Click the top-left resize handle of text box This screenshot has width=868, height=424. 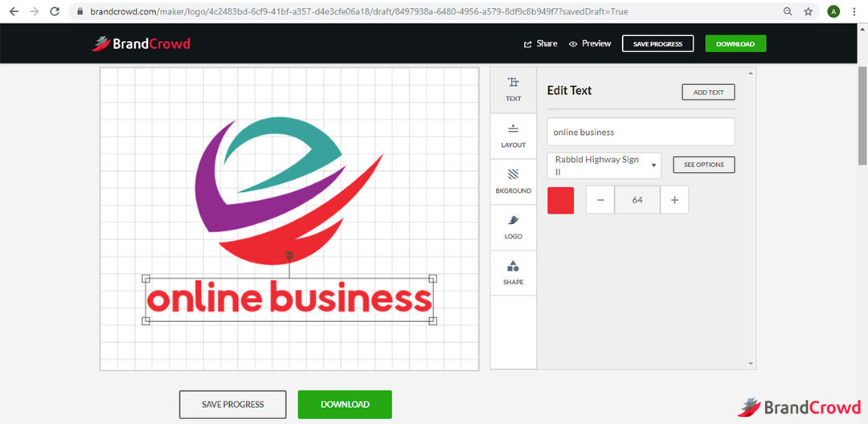point(146,278)
